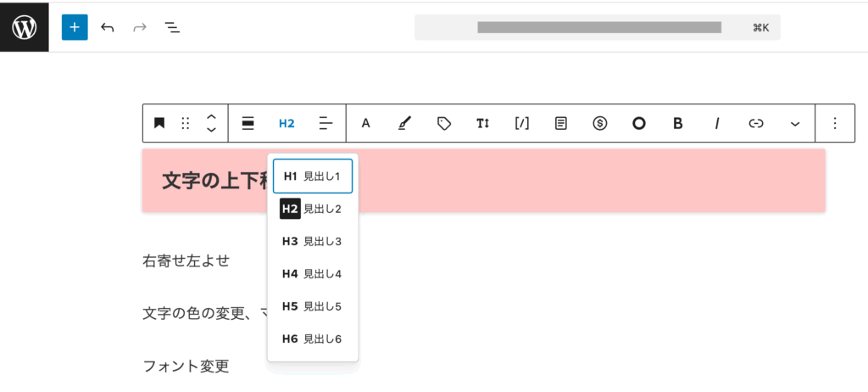Click the heading block bookmark icon
The width and height of the screenshot is (868, 392).
[x=159, y=123]
